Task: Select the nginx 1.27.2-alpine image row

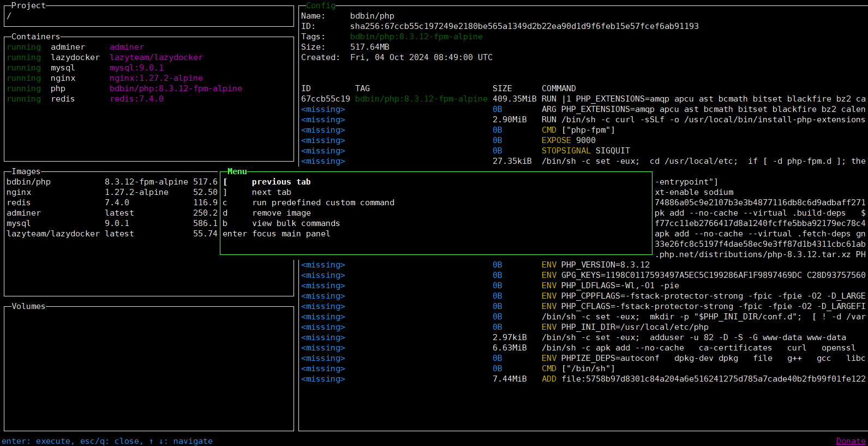Action: pyautogui.click(x=112, y=192)
